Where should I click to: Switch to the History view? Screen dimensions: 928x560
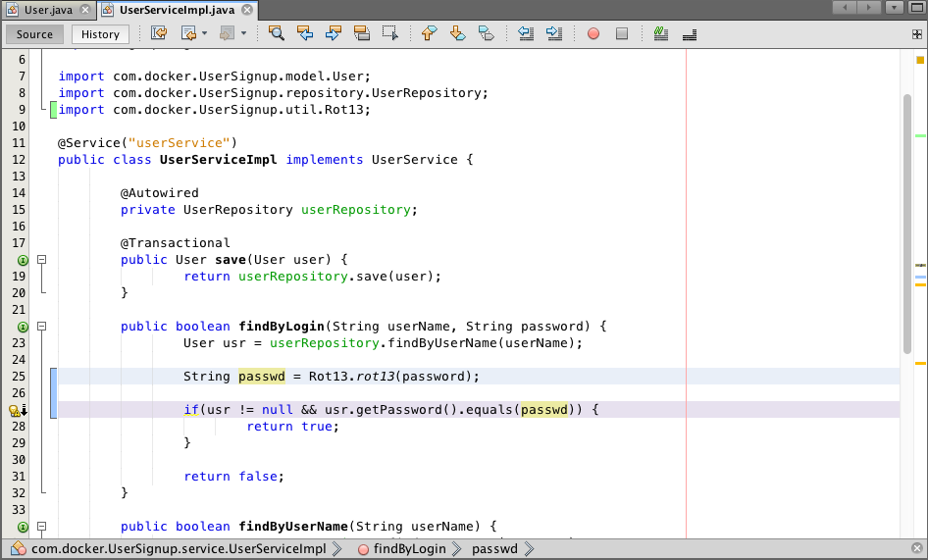click(100, 34)
